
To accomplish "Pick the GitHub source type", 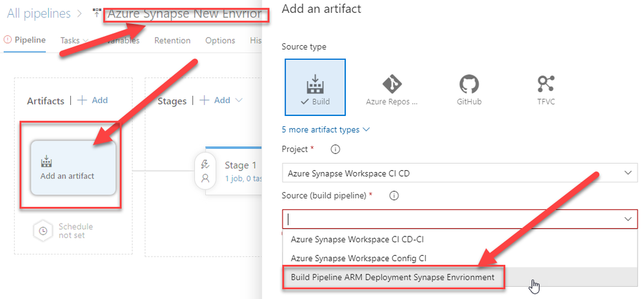I will [469, 86].
